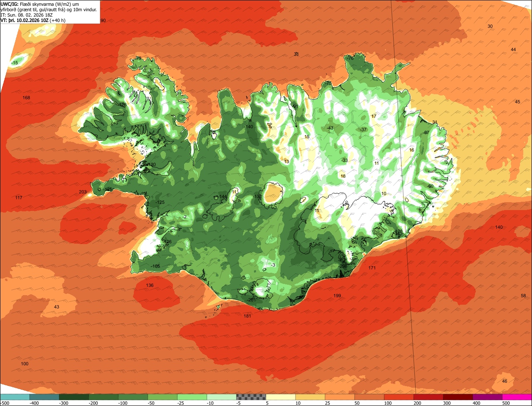This screenshot has height=406, width=532.
Task: Select the crimson 200 to 300 legend swatch
Action: 428,397
